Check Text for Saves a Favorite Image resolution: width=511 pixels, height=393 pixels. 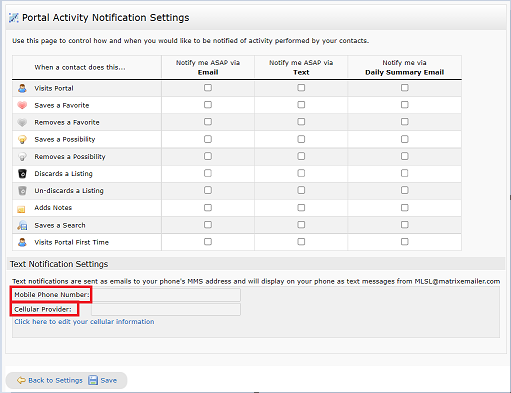(x=301, y=105)
